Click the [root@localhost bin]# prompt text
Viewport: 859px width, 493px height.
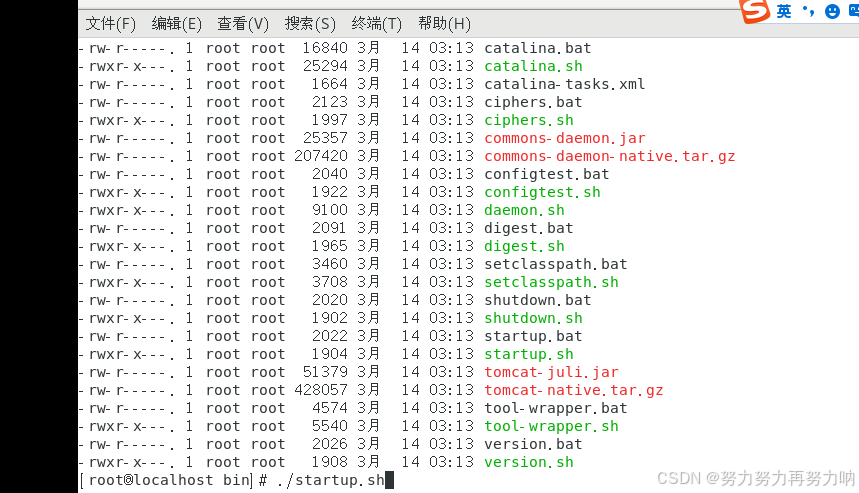173,480
